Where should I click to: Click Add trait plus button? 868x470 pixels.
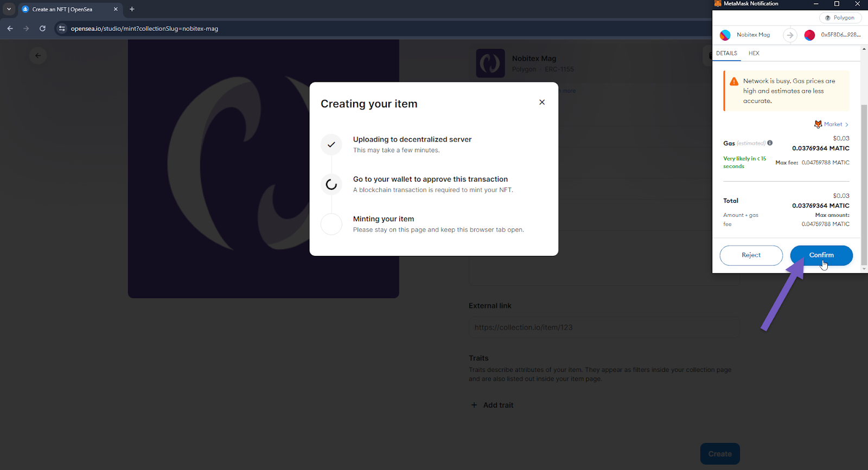474,405
